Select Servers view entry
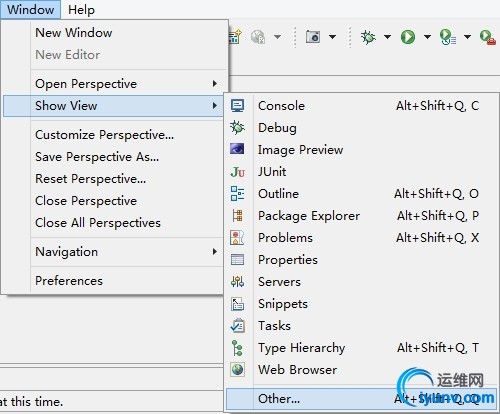This screenshot has width=500, height=414. pyautogui.click(x=362, y=282)
